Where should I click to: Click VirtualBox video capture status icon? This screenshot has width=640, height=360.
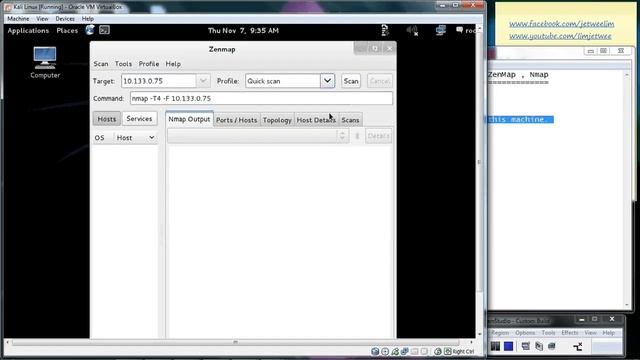pyautogui.click(x=424, y=351)
